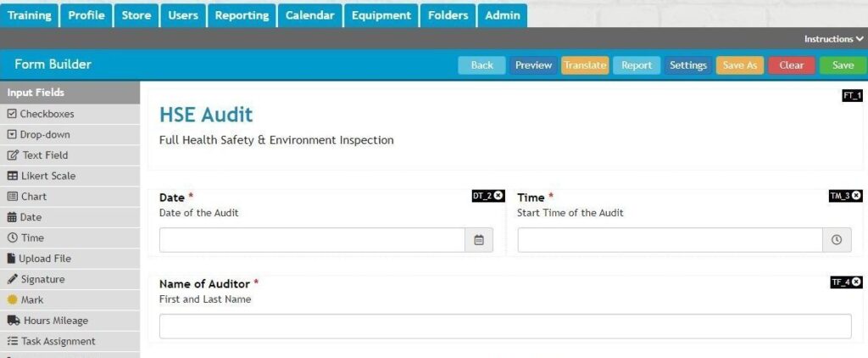Viewport: 868px width, 358px height.
Task: Open form Settings
Action: (687, 65)
